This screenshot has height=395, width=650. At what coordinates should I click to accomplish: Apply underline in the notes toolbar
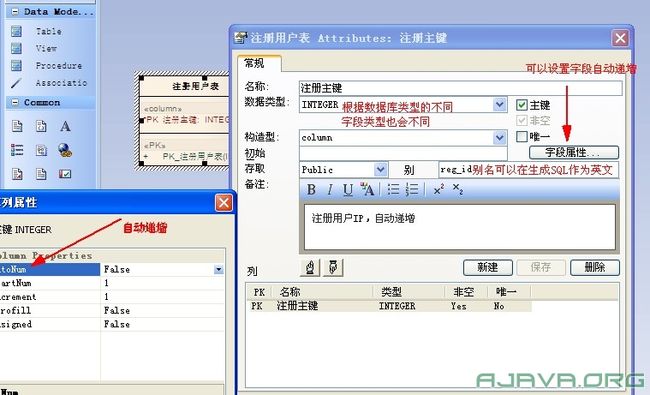(348, 190)
